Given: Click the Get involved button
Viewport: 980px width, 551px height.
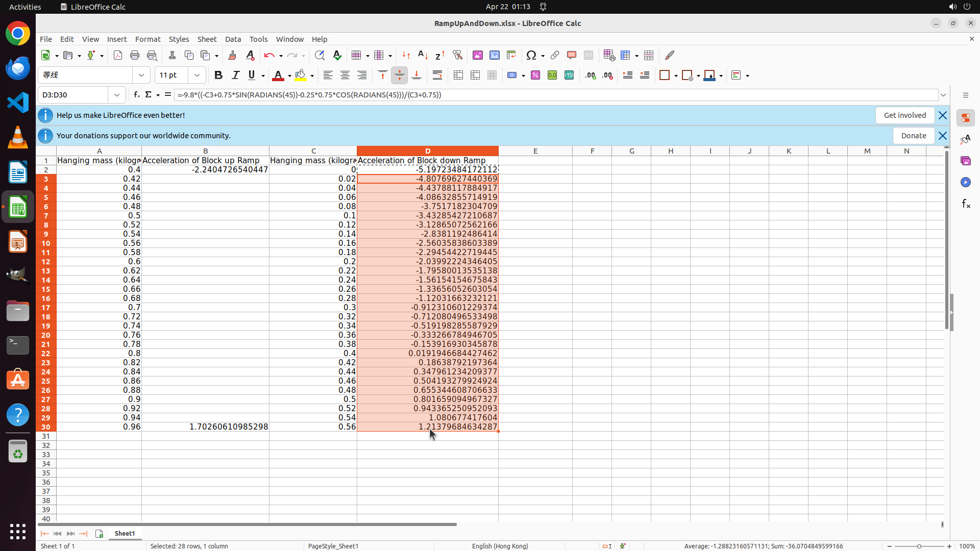Looking at the screenshot, I should point(904,115).
